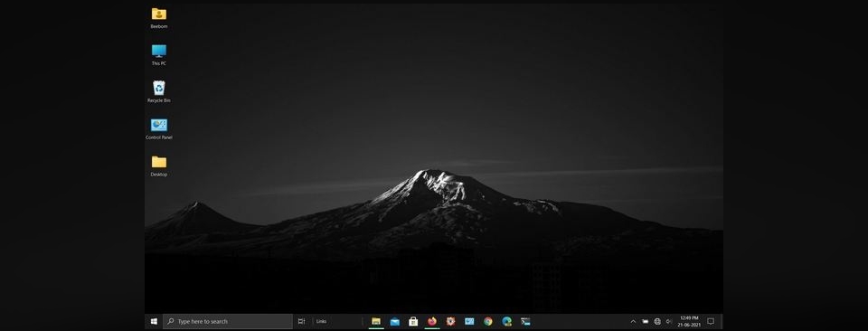Screen dimensions: 868x331
Task: Open the red gear app icon on taskbar
Action: point(450,322)
